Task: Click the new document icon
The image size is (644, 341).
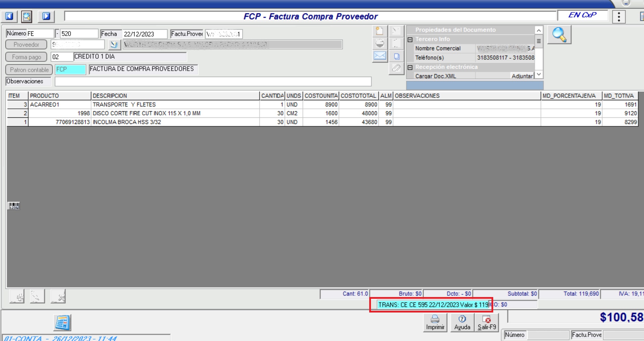Action: pyautogui.click(x=380, y=31)
